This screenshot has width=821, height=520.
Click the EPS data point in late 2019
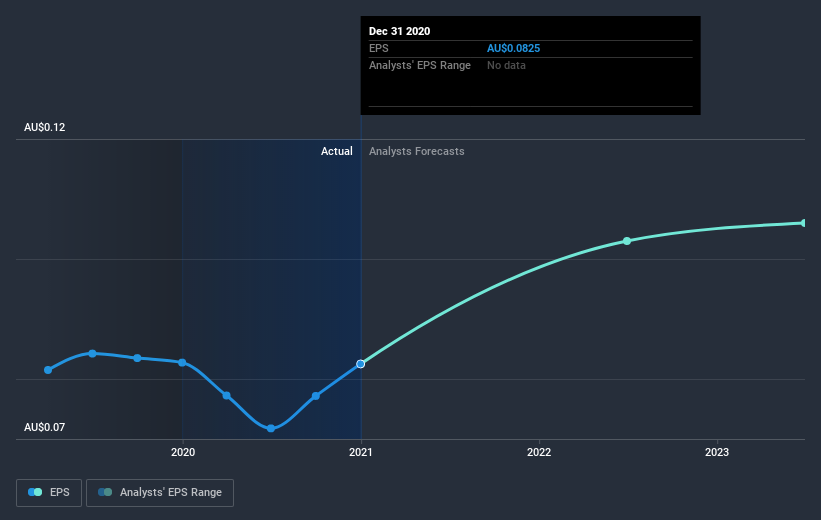pyautogui.click(x=137, y=358)
